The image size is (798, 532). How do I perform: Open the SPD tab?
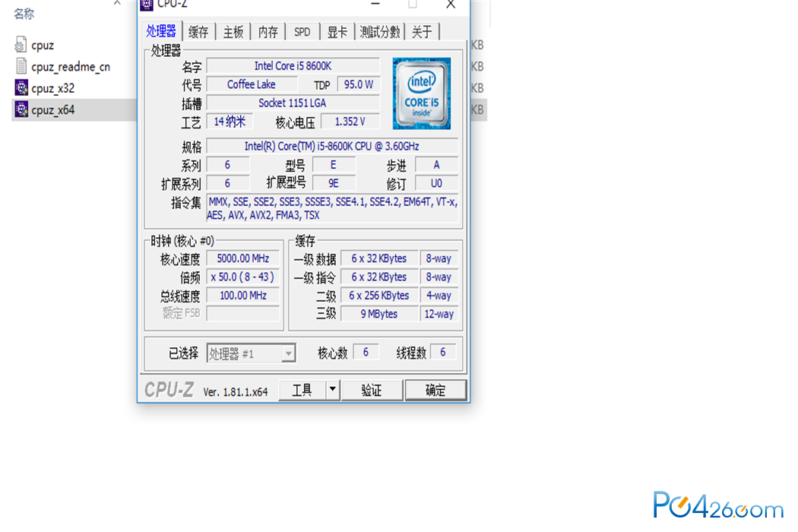click(x=302, y=32)
